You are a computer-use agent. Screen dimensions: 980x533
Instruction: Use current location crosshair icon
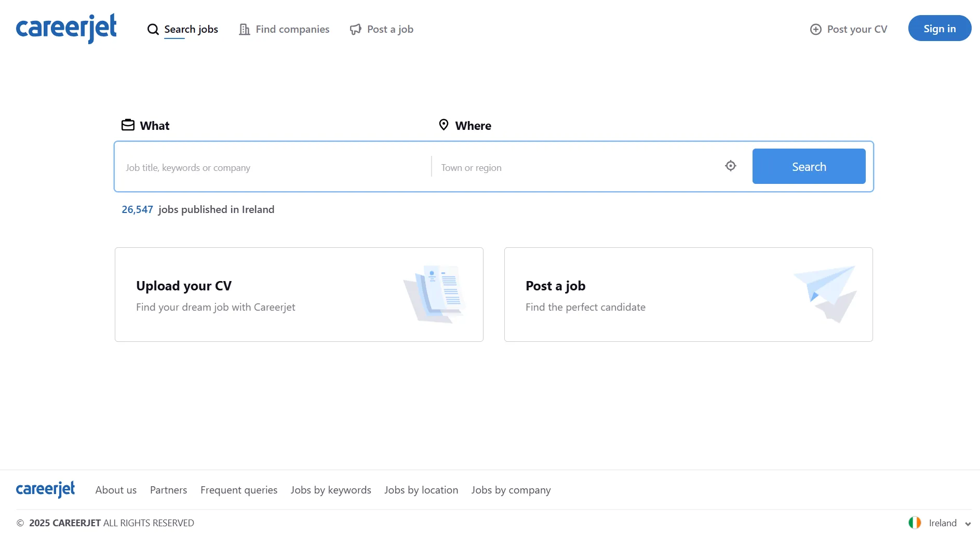[731, 166]
